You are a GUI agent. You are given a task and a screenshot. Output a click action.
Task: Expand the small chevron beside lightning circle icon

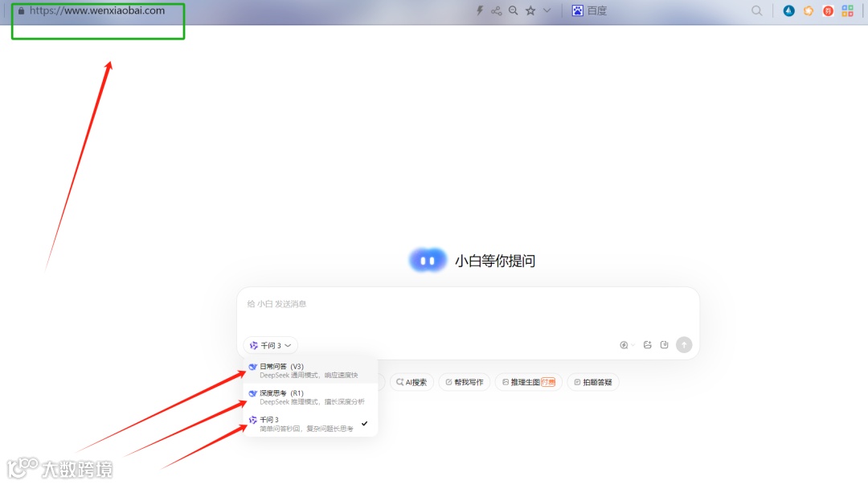[633, 345]
